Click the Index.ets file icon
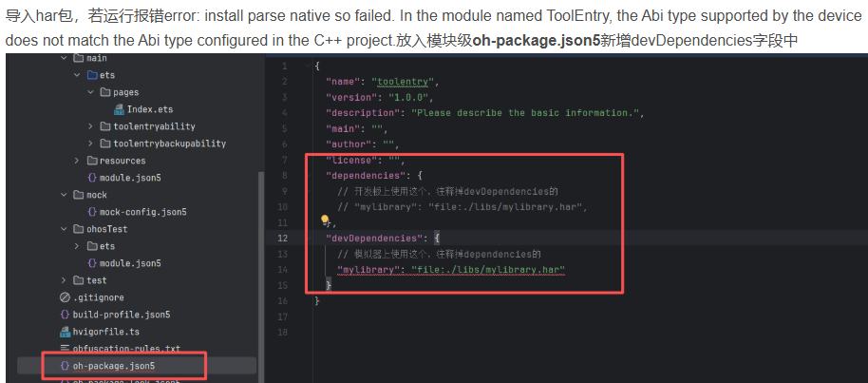Screen dimensions: 868x383 coord(120,109)
